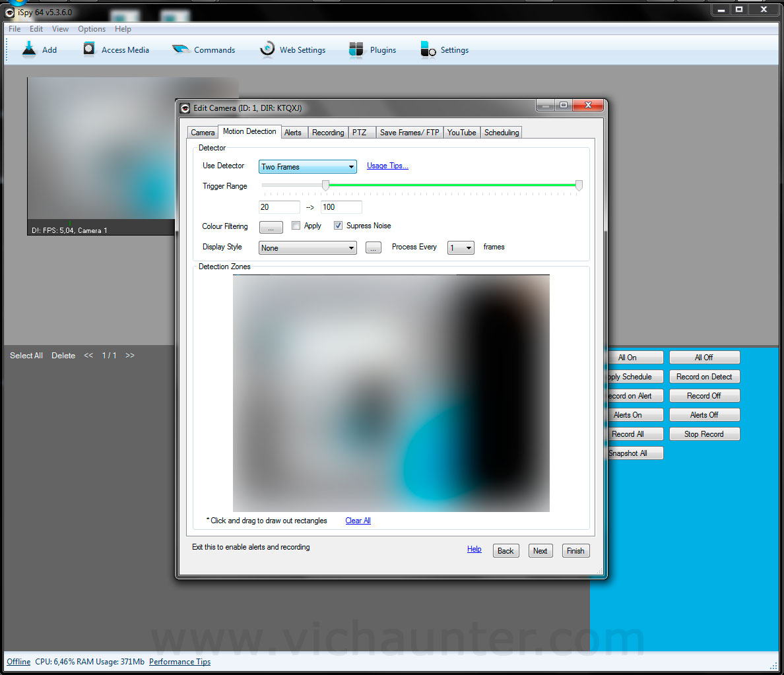The width and height of the screenshot is (784, 675).
Task: Open the YouTube tab
Action: (x=461, y=133)
